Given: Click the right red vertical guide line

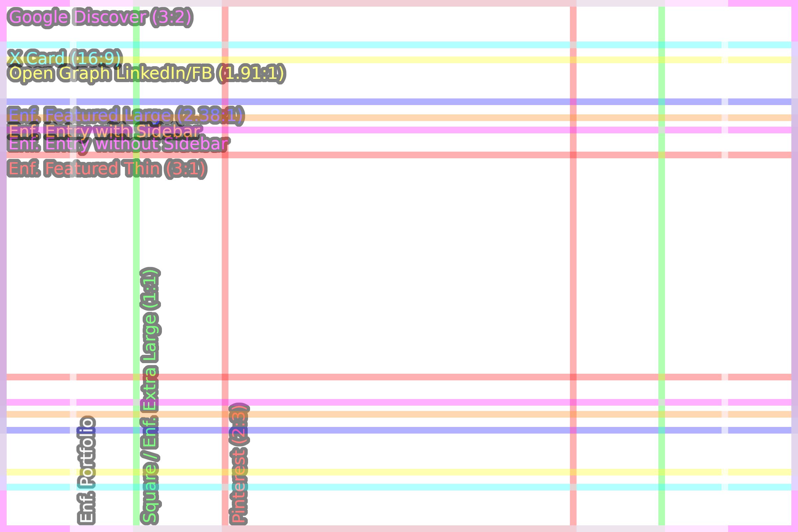Looking at the screenshot, I should coord(573,271).
